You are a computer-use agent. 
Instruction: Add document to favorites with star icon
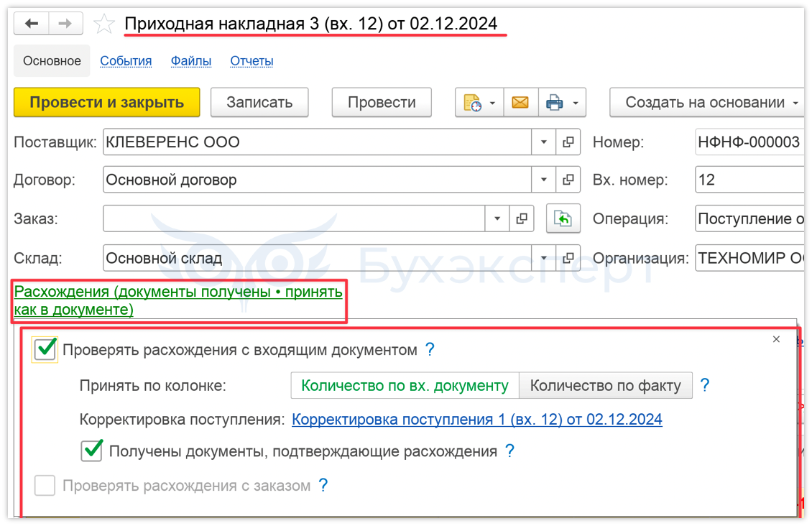(104, 24)
